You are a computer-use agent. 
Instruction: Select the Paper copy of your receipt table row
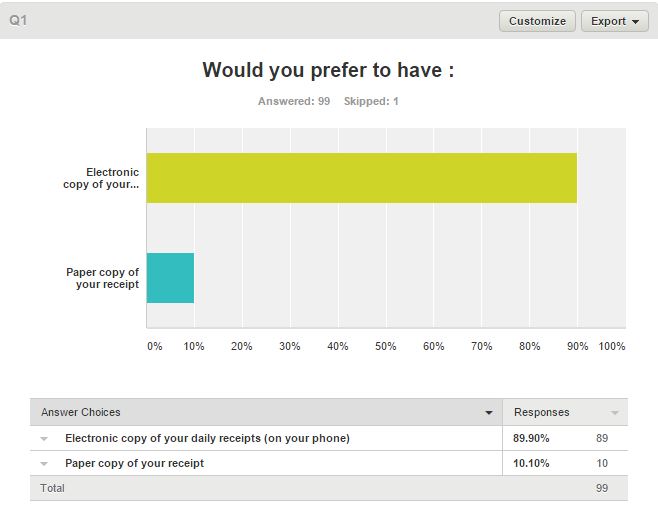tap(329, 463)
